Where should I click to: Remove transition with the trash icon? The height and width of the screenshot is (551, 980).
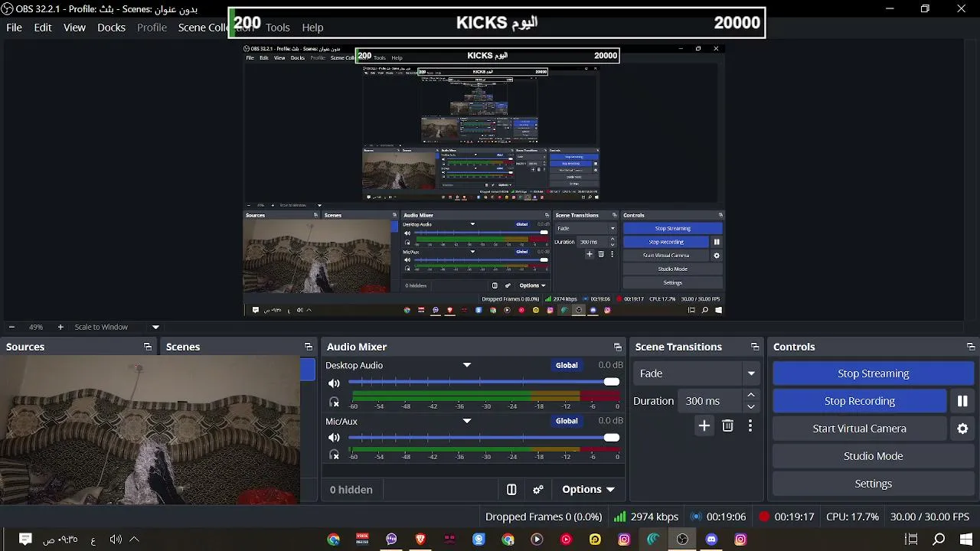point(728,426)
